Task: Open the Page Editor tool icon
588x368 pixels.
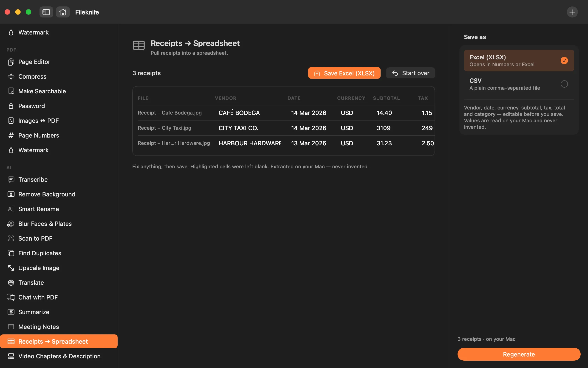Action: click(x=11, y=62)
